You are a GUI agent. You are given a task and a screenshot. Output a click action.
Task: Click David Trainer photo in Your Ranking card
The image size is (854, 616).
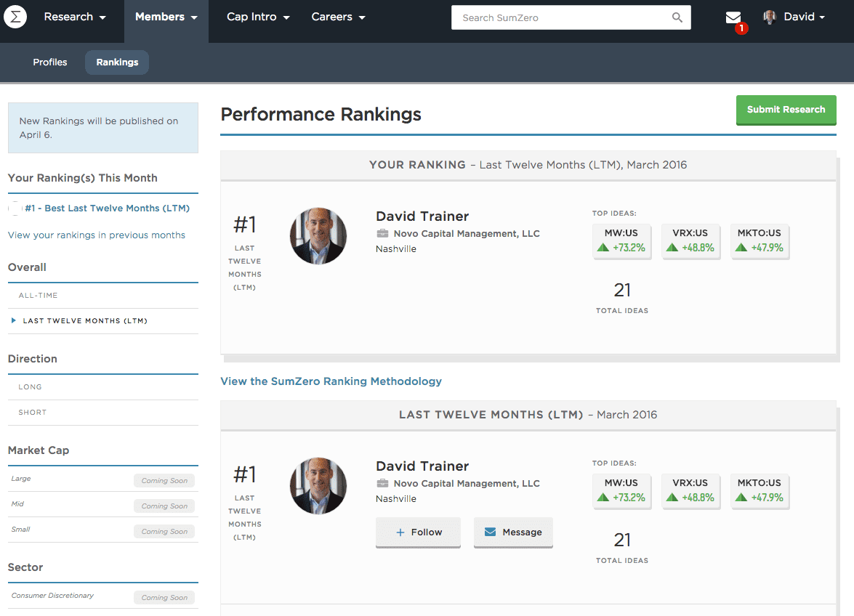click(x=318, y=236)
